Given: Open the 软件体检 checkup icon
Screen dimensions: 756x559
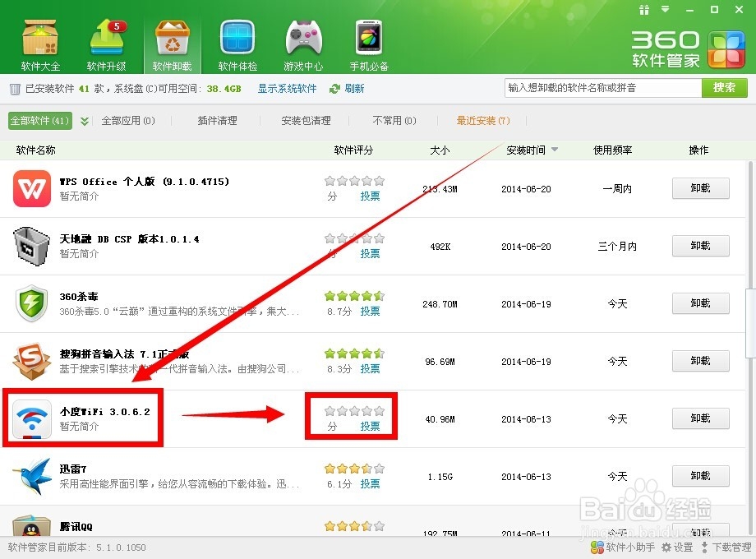Looking at the screenshot, I should pyautogui.click(x=237, y=45).
